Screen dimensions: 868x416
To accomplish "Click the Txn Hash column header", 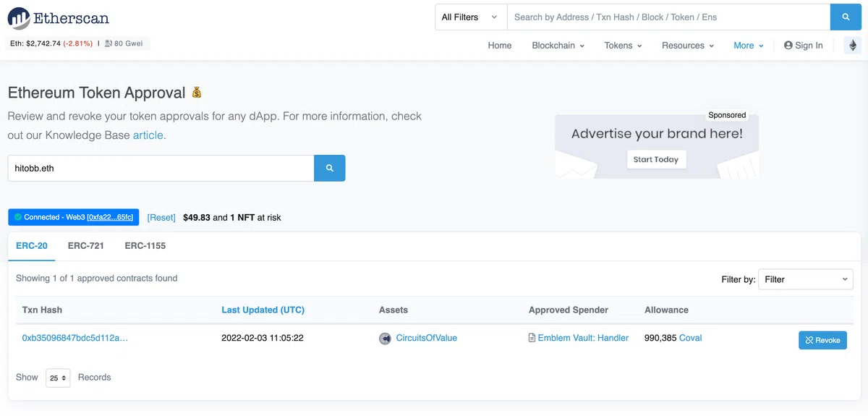I will 42,310.
